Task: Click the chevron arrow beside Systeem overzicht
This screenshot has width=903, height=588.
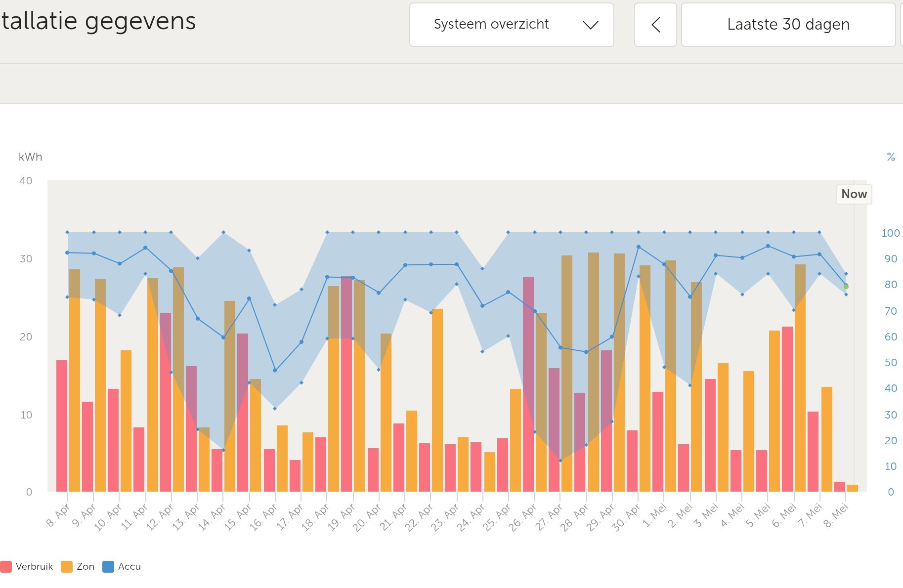Action: (x=590, y=25)
